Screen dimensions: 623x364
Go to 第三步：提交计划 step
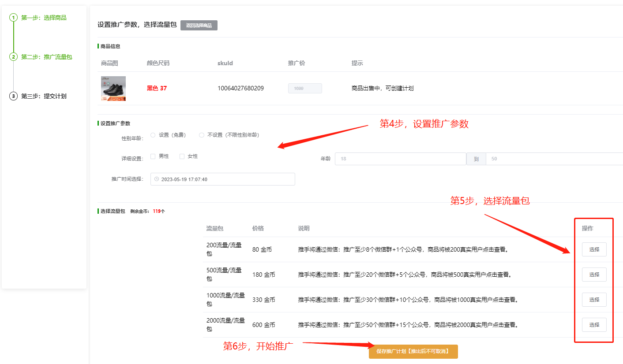coord(44,96)
